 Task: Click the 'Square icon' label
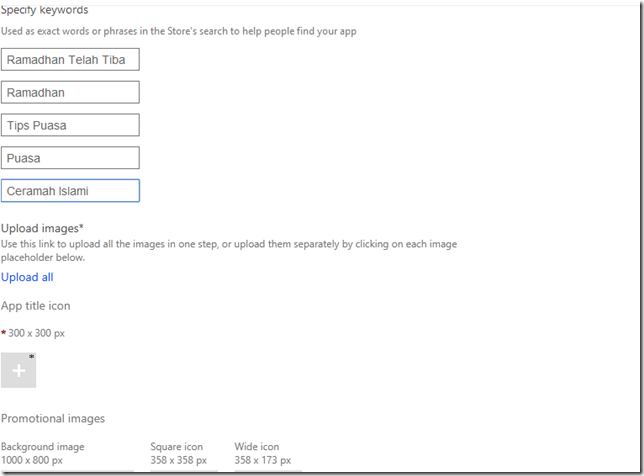click(x=177, y=446)
